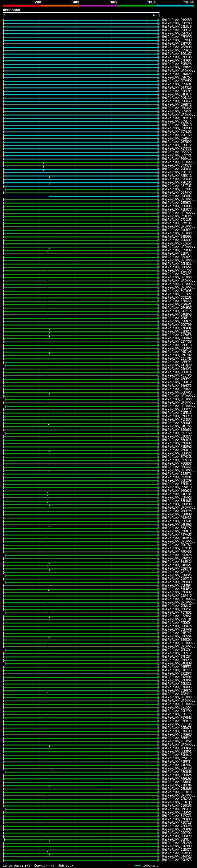Click the purple ~60% identity legend segment

[x=99, y=6]
